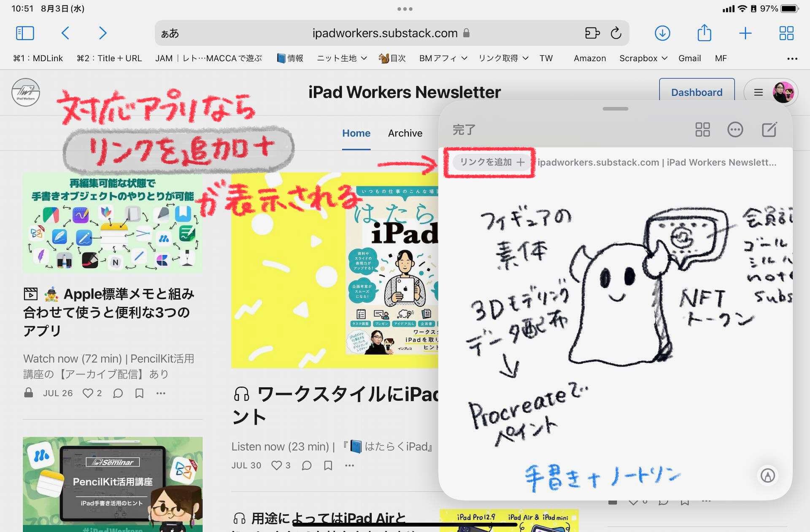
Task: Bookmark the JUL 26 post
Action: click(139, 393)
